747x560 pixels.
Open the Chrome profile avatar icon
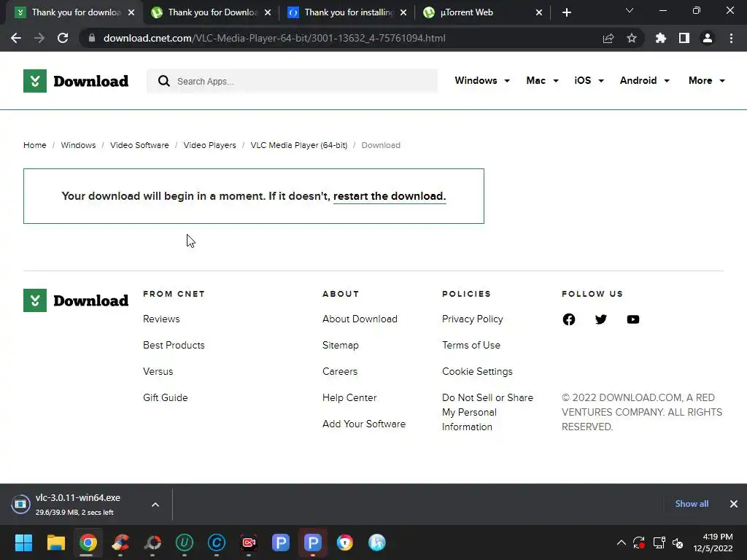[708, 38]
